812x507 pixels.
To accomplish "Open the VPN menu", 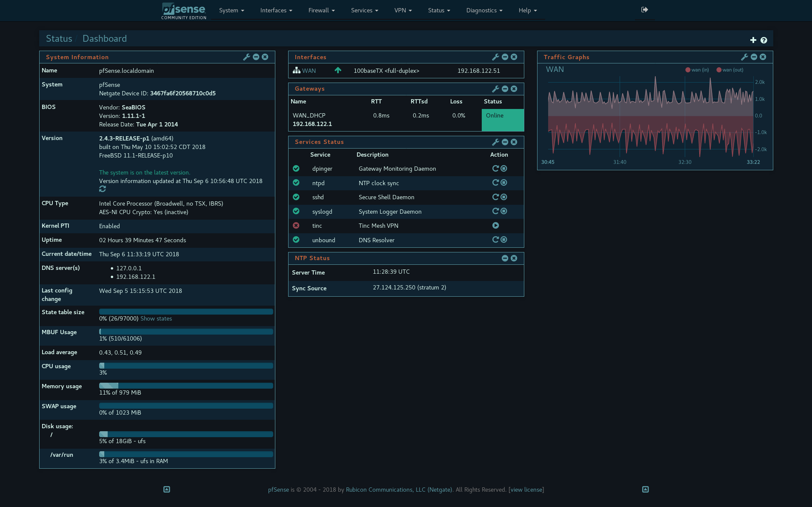I will click(x=403, y=10).
